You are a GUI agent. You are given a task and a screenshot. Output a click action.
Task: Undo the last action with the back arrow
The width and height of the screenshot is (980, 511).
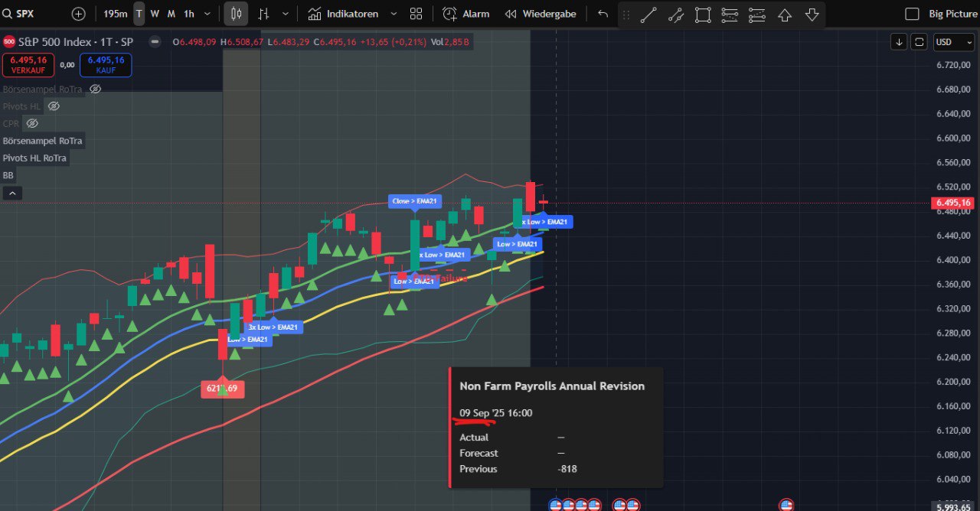603,14
